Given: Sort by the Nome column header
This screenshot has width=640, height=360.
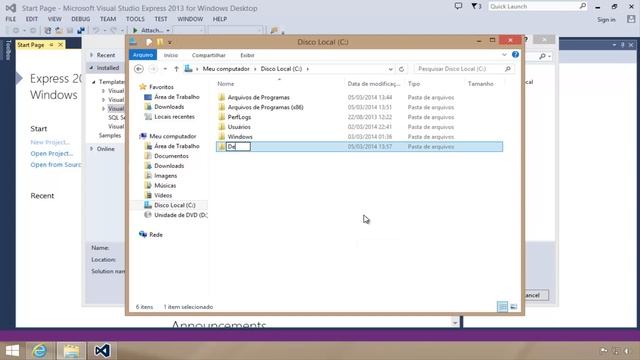Looking at the screenshot, I should [226, 84].
